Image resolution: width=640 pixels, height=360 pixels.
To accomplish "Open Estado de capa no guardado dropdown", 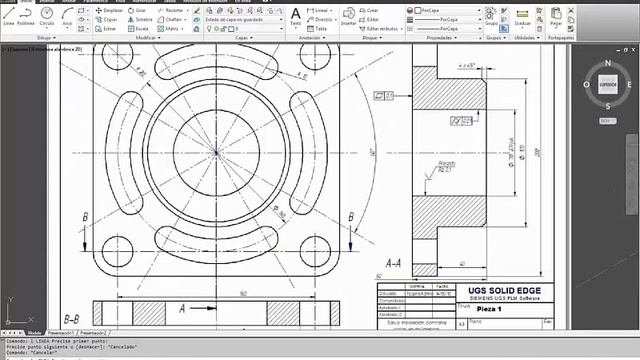I will tap(243, 20).
